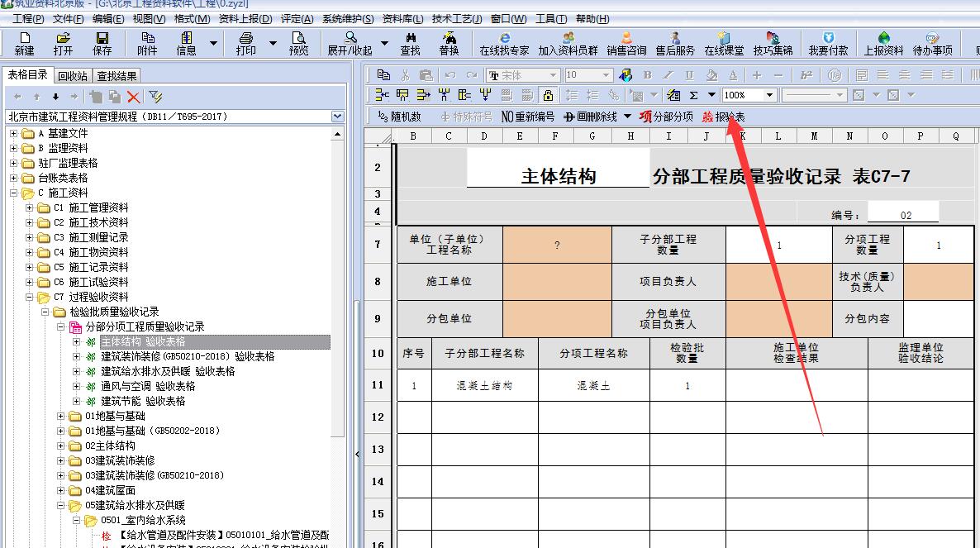Switch to the 回收站 tab
The image size is (980, 548).
point(73,76)
